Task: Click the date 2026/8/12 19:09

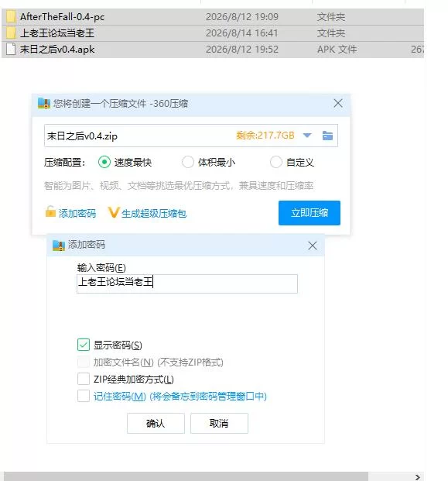Action: (x=242, y=16)
